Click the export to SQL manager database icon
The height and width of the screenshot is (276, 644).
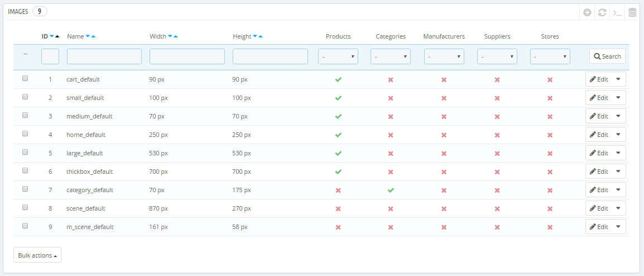coord(632,13)
